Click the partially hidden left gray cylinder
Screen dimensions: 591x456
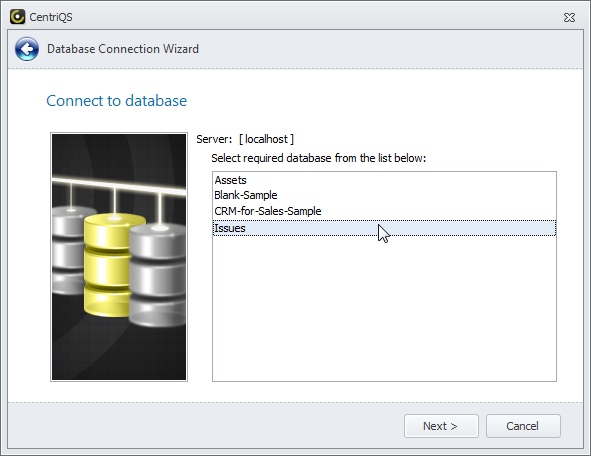[69, 249]
